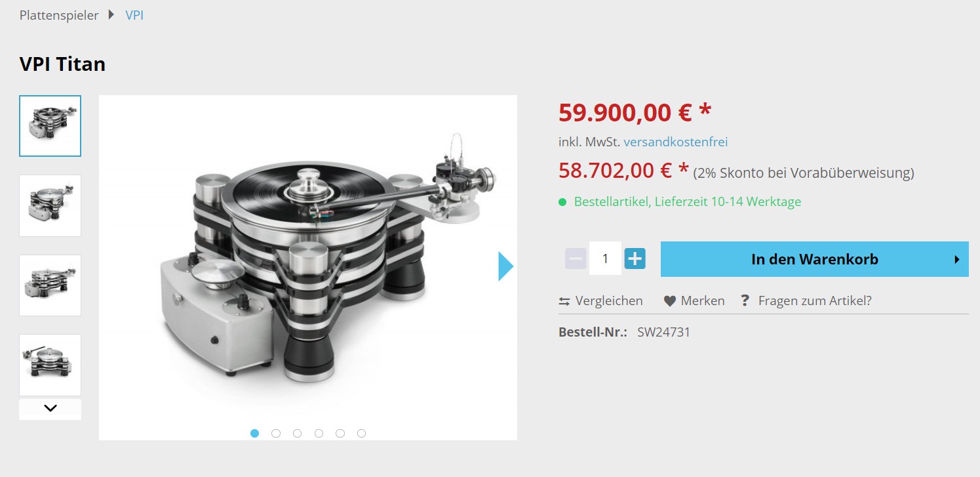Open the versandkostenfrei shipping link

pos(675,142)
